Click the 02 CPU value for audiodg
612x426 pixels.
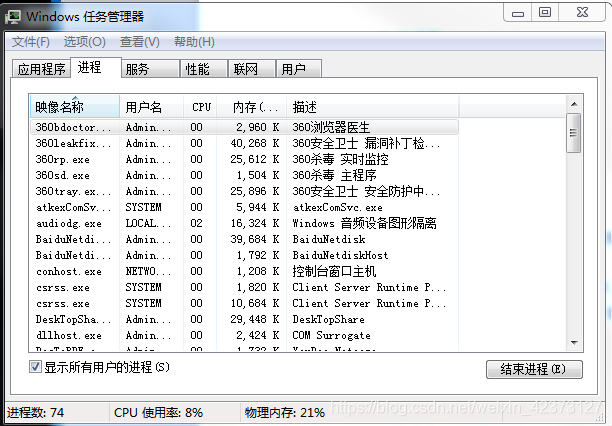point(196,223)
